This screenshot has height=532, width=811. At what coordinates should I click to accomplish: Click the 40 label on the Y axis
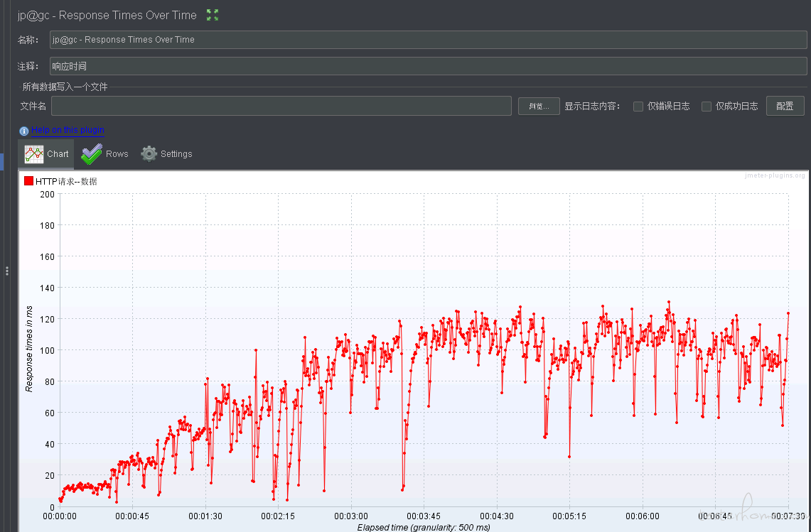(x=50, y=444)
